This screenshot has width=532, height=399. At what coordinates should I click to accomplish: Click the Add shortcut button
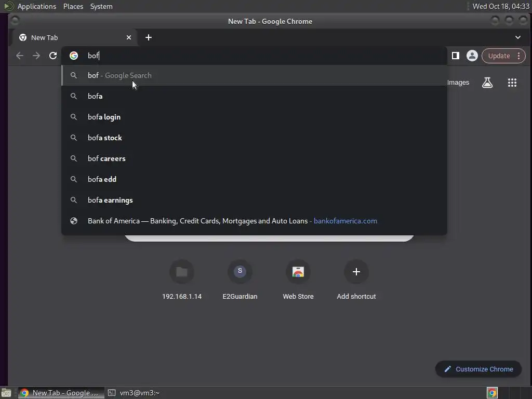coord(356,280)
